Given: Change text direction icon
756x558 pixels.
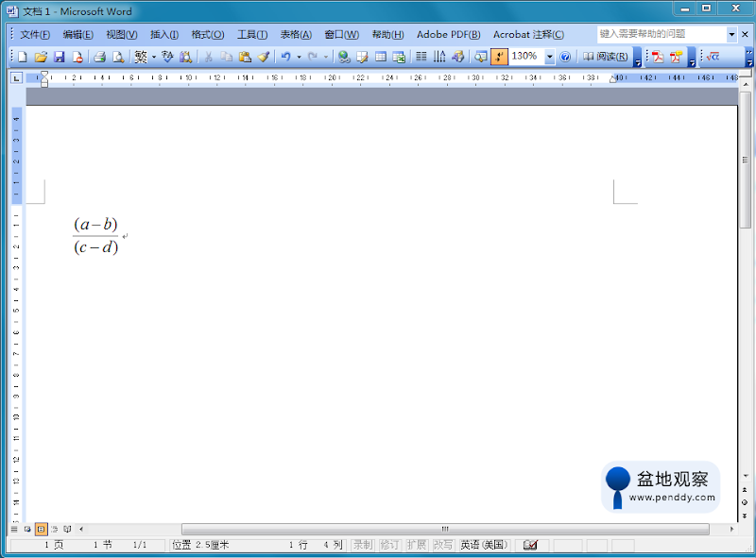Looking at the screenshot, I should click(x=439, y=57).
